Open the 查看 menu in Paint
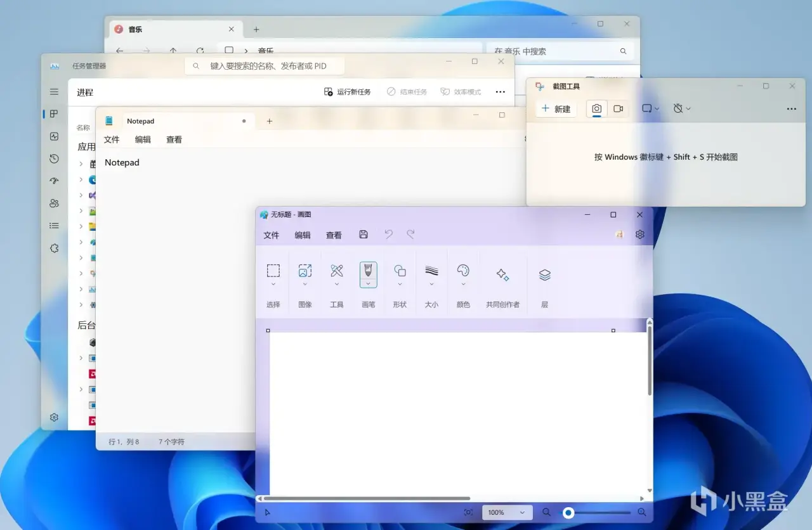812x530 pixels. point(334,235)
